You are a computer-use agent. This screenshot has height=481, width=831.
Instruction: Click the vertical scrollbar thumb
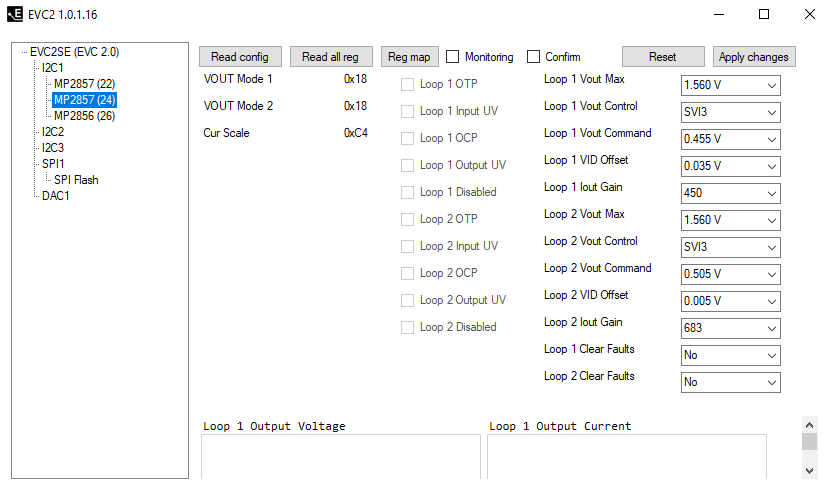coord(809,441)
